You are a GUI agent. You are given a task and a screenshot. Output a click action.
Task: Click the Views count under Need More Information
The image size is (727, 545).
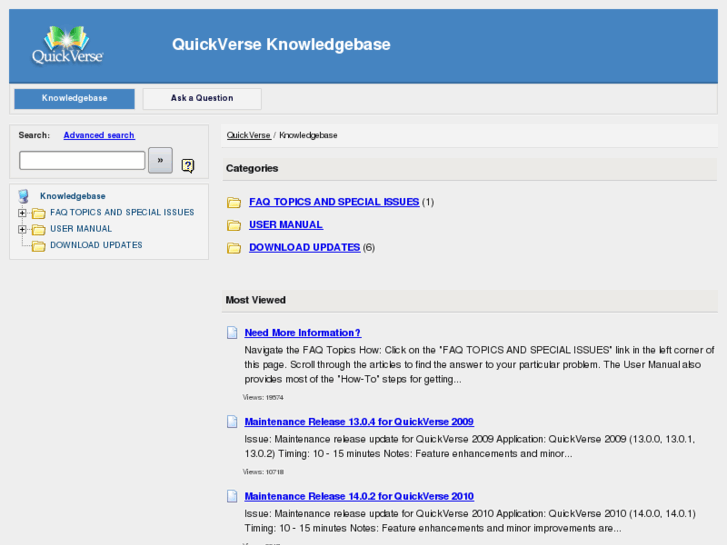click(263, 398)
